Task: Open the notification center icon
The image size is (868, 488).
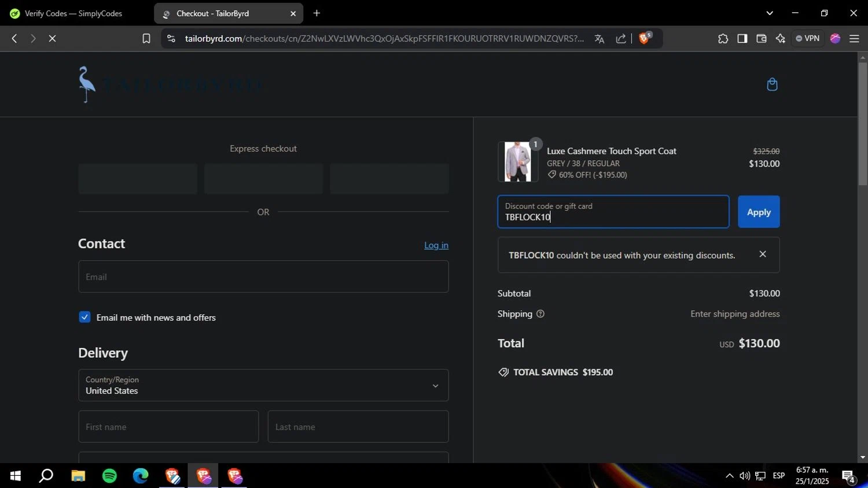Action: 849,476
